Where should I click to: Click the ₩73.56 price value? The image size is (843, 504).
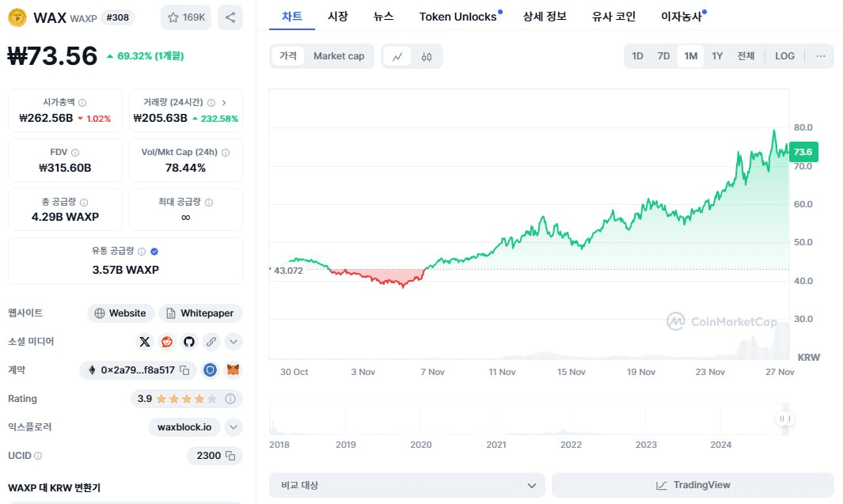point(53,56)
